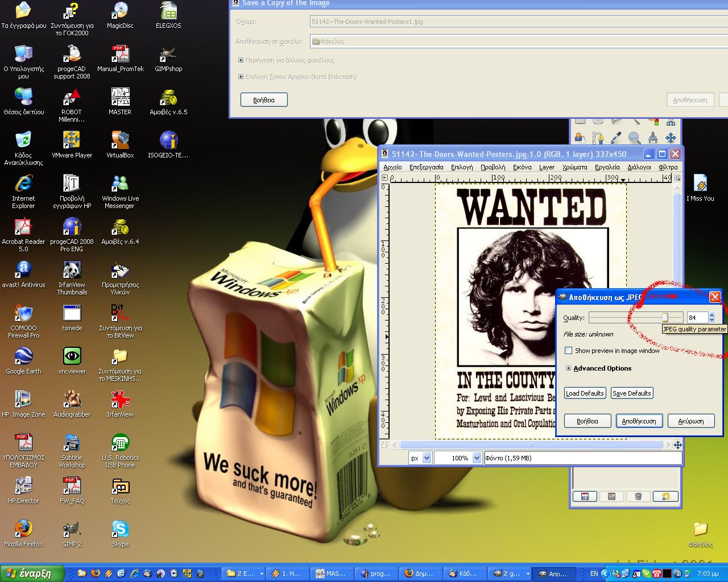Open Skype desktop icon

tap(120, 534)
